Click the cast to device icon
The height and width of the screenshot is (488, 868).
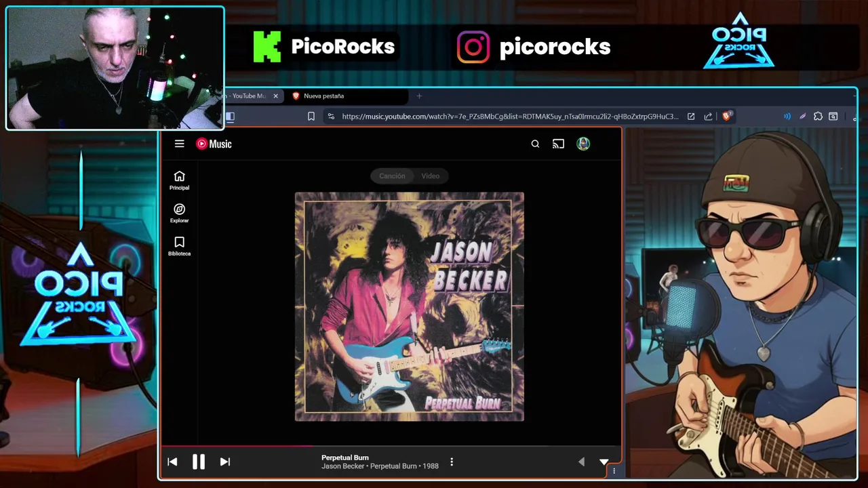coord(558,144)
